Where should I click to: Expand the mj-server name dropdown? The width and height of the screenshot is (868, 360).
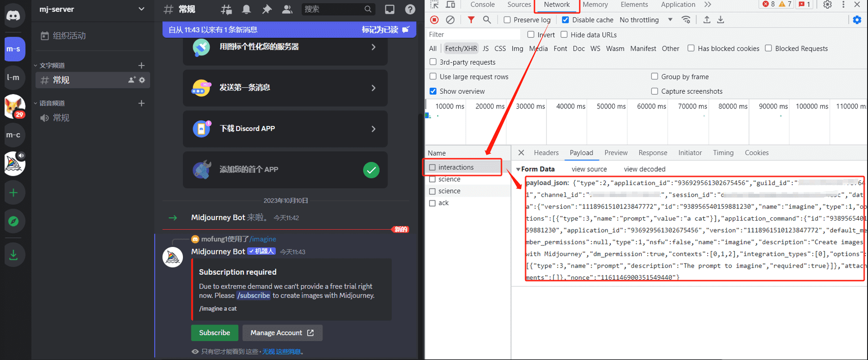[141, 9]
